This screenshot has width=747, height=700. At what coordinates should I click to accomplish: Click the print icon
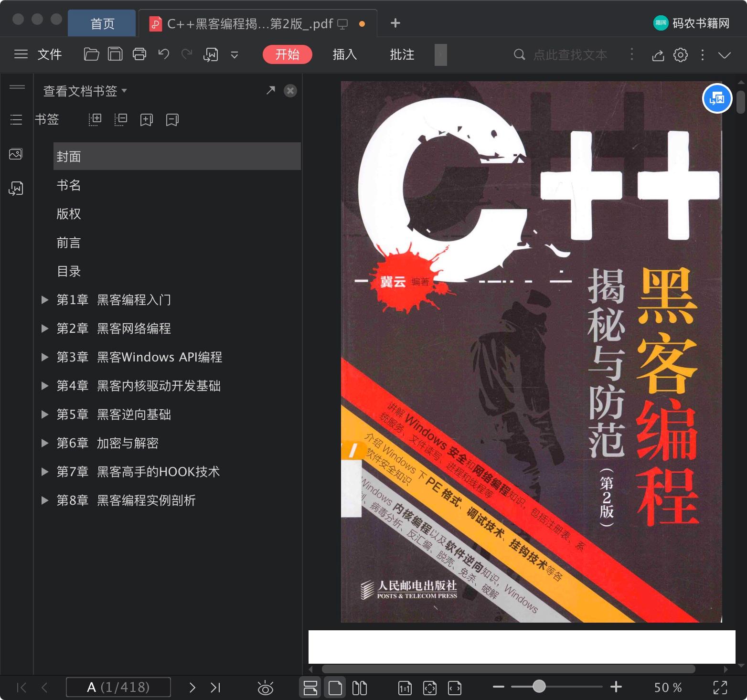click(x=139, y=54)
